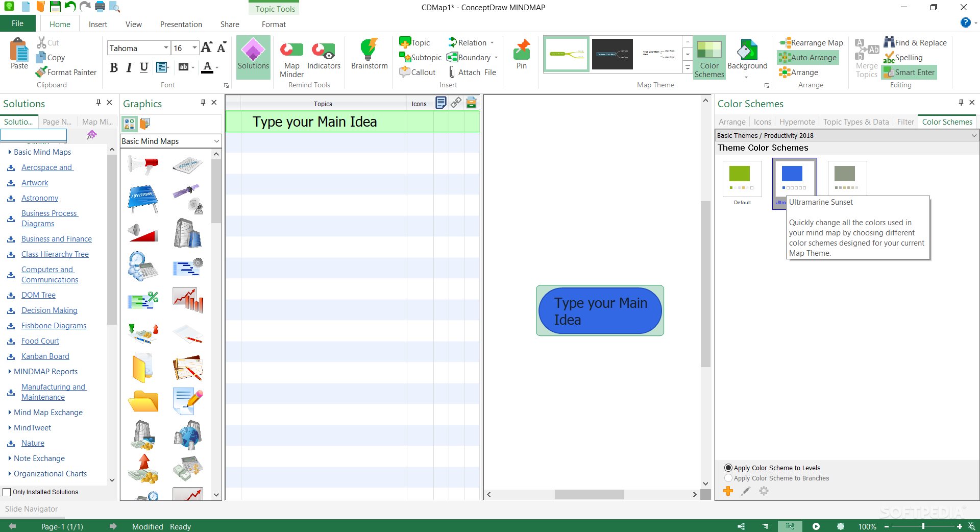Click the Paste icon in Clipboard group
This screenshot has width=980, height=532.
(19, 54)
